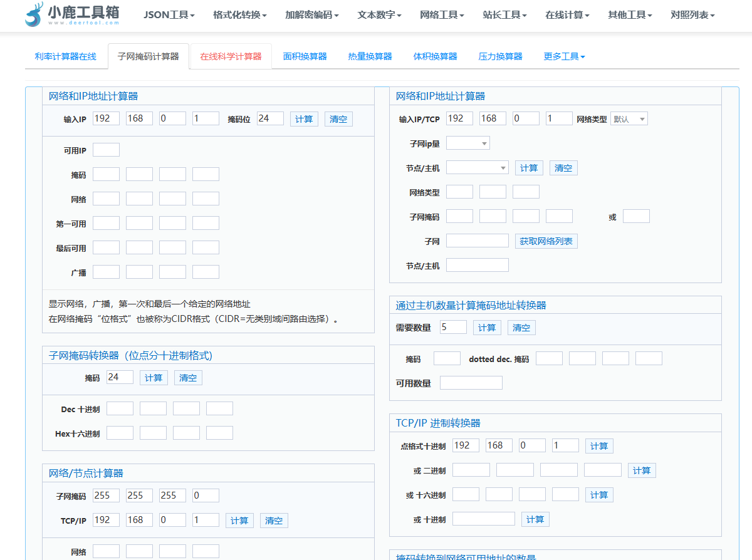Click the TCP/IP 进制转换器 heading
Viewport: 752px width, 560px height.
(x=438, y=423)
